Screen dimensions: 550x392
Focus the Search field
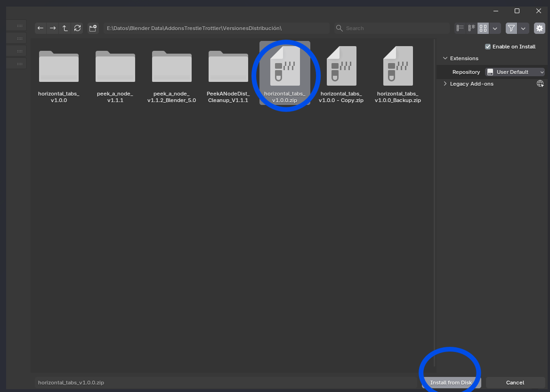click(391, 28)
